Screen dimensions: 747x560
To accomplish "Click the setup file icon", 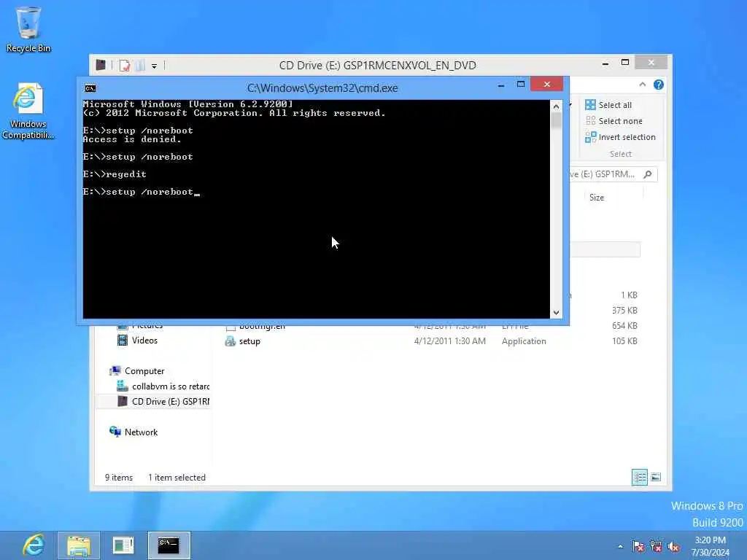I will click(230, 341).
